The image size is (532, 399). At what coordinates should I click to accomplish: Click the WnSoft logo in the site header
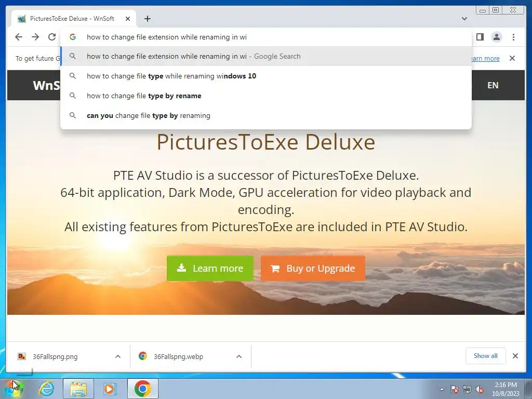(x=46, y=86)
